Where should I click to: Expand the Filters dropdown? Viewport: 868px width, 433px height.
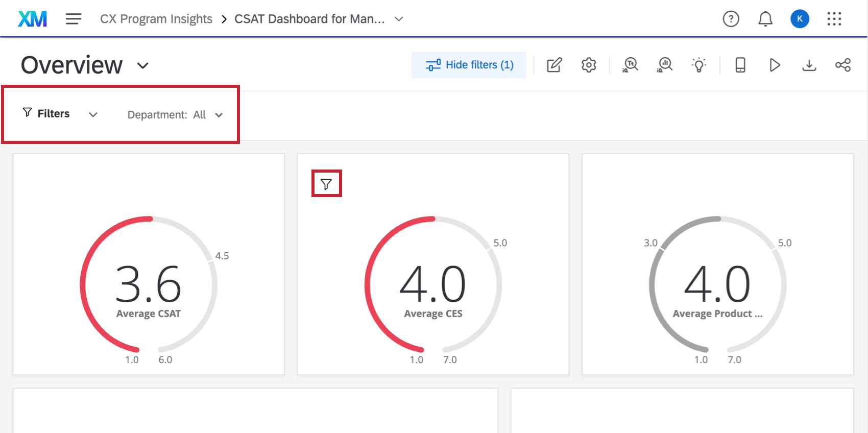[60, 113]
